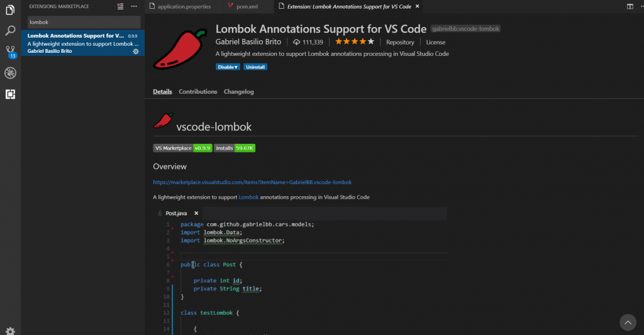This screenshot has width=644, height=335.
Task: Click 'private String title;' code line
Action: pyautogui.click(x=228, y=288)
